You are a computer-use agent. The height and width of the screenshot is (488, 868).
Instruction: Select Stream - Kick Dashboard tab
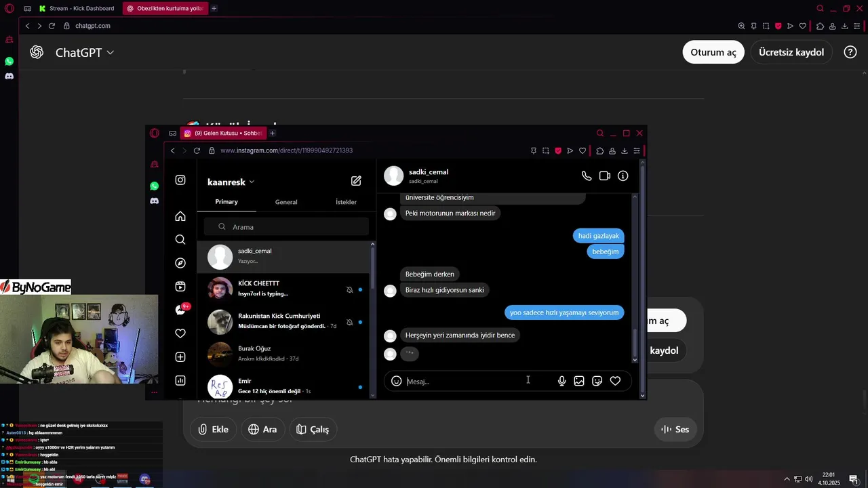tap(77, 8)
